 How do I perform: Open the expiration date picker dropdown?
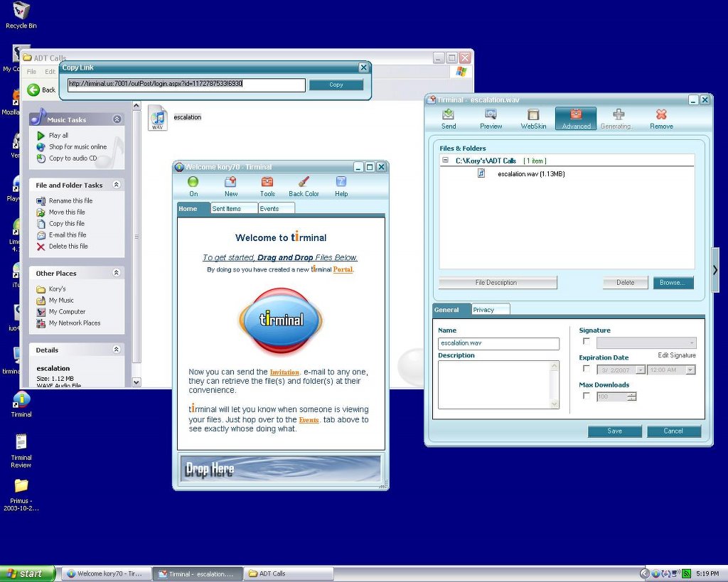pos(641,370)
